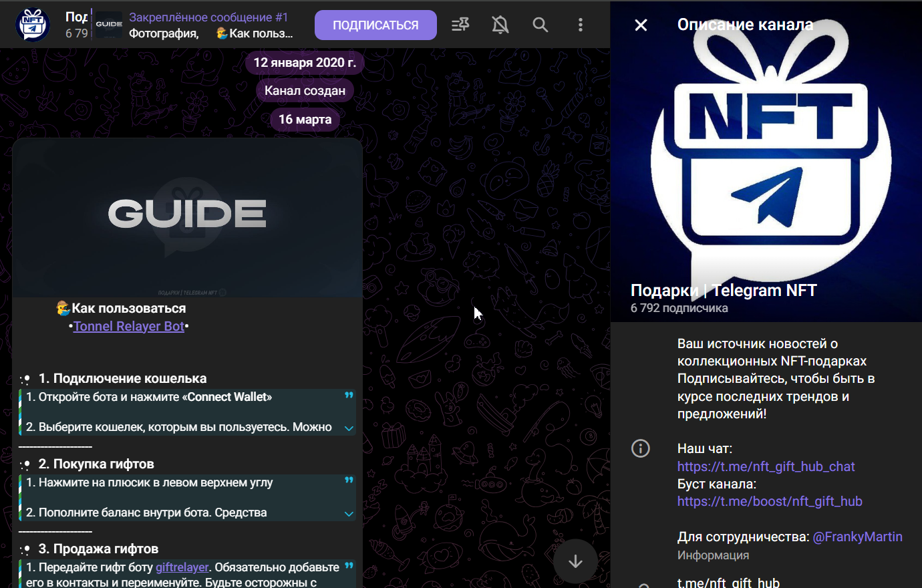This screenshot has height=588, width=922.
Task: Open the nft_gift_hub_chat link
Action: (x=766, y=466)
